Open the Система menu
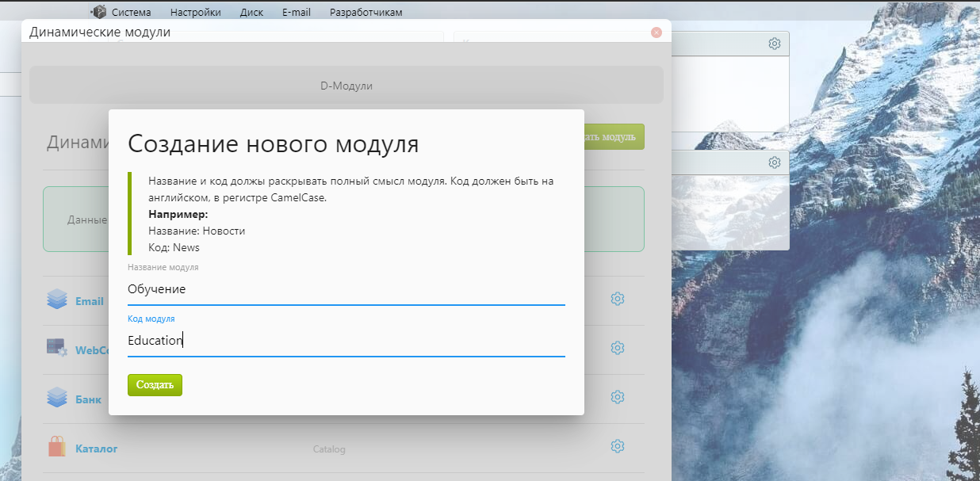The image size is (980, 481). click(x=131, y=12)
